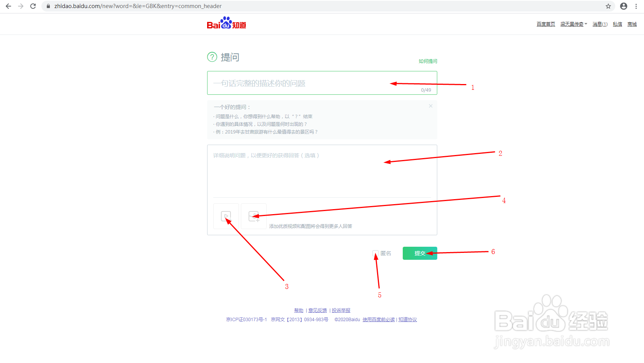Viewport: 644px width, 363px height.
Task: Click the 2019年去甘肃旅游 example text
Action: (x=267, y=132)
